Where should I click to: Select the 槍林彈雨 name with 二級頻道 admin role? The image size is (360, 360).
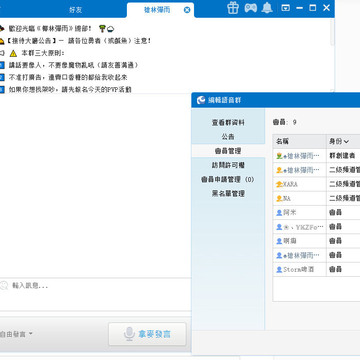pyautogui.click(x=302, y=170)
